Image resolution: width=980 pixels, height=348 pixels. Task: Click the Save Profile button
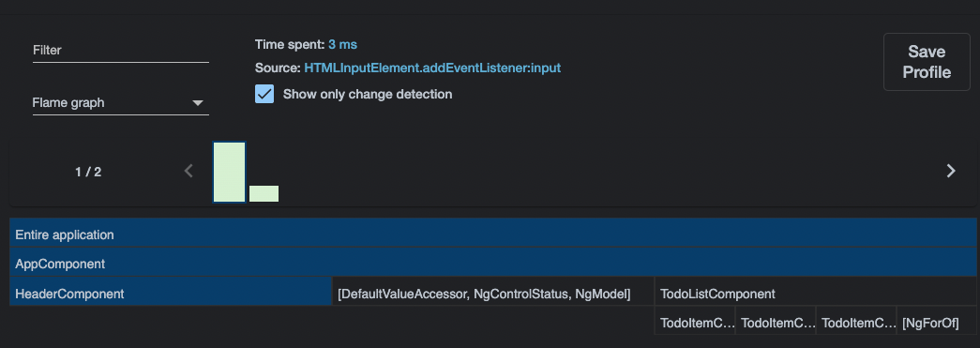927,62
